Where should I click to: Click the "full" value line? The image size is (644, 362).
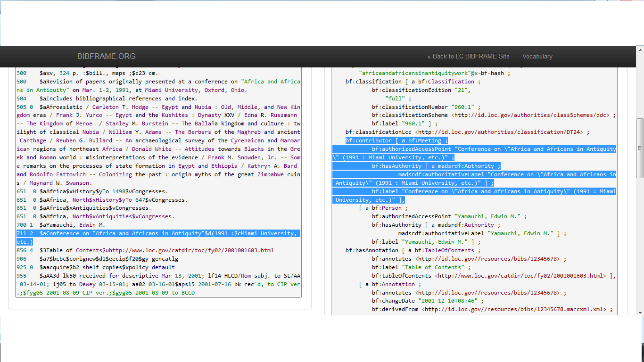pos(398,99)
